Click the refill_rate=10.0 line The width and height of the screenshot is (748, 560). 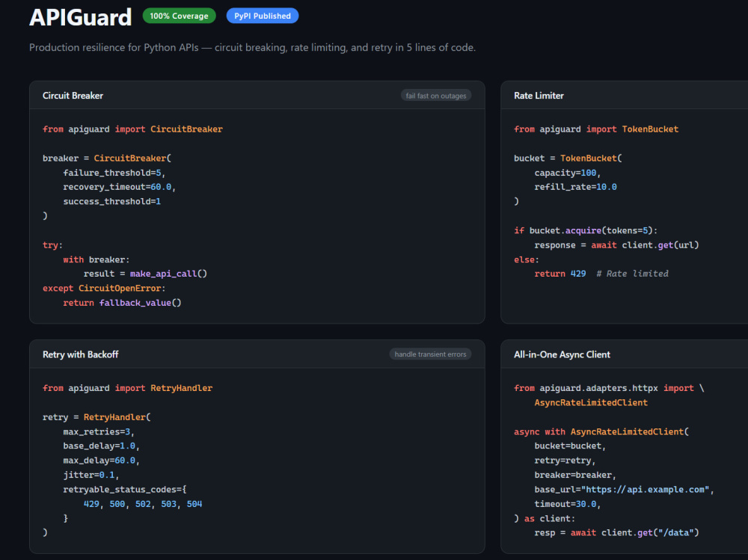tap(575, 187)
